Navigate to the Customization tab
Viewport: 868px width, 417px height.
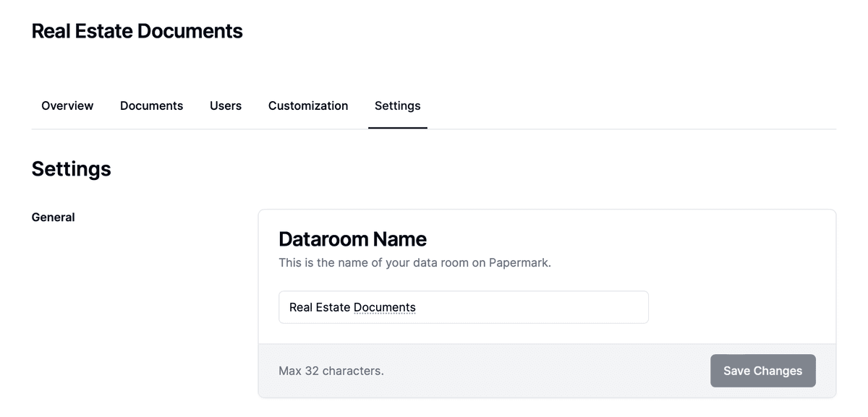pyautogui.click(x=307, y=106)
